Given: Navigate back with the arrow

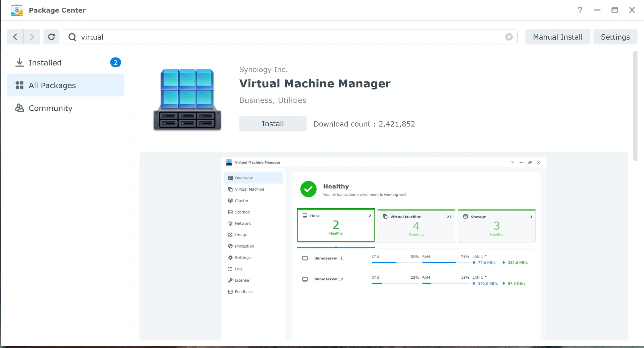Looking at the screenshot, I should point(15,37).
